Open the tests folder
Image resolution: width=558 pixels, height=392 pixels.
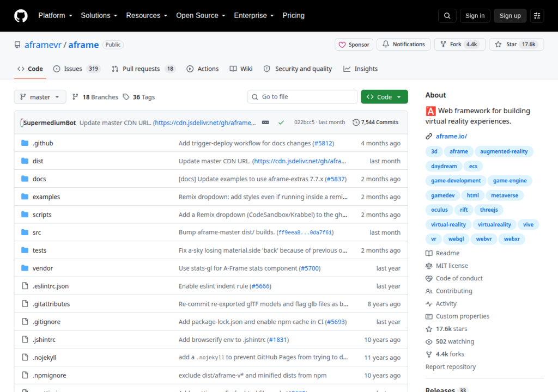tap(39, 250)
